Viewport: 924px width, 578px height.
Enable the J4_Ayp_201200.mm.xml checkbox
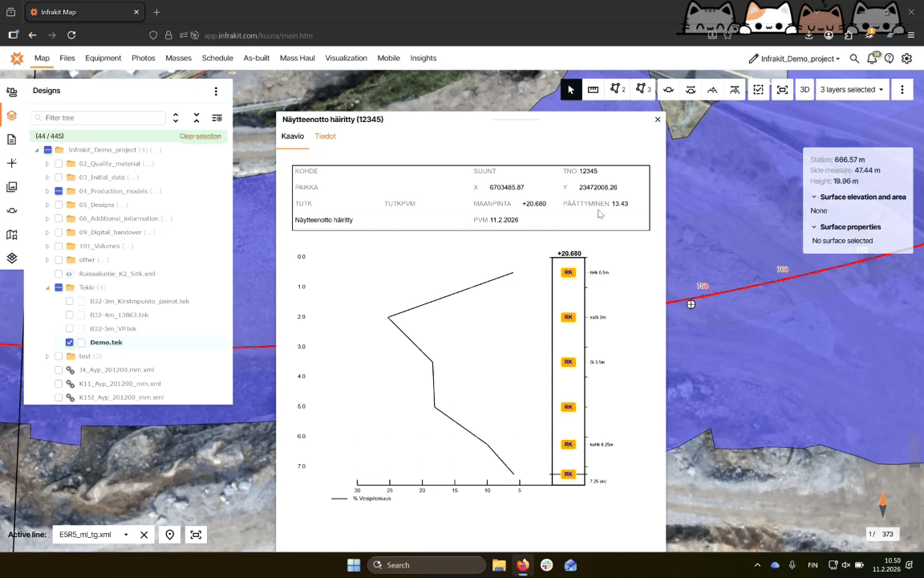tap(59, 370)
